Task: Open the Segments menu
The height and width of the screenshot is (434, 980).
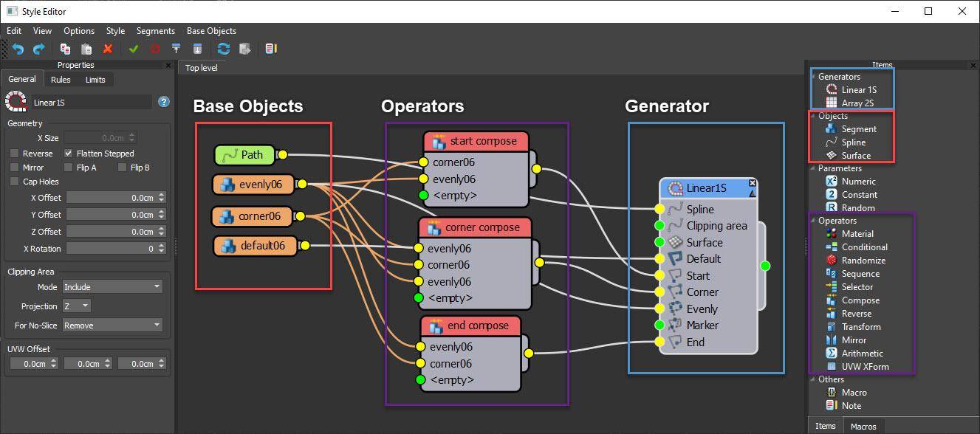Action: tap(155, 31)
